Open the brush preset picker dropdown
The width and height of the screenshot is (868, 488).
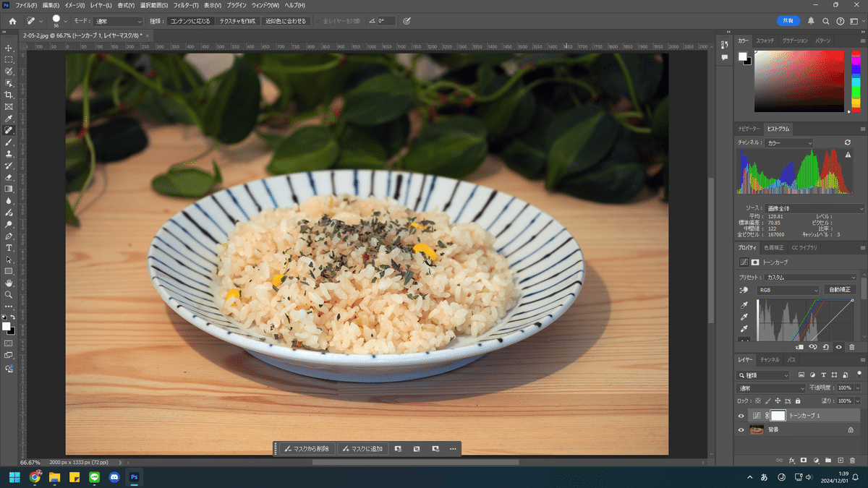(66, 21)
